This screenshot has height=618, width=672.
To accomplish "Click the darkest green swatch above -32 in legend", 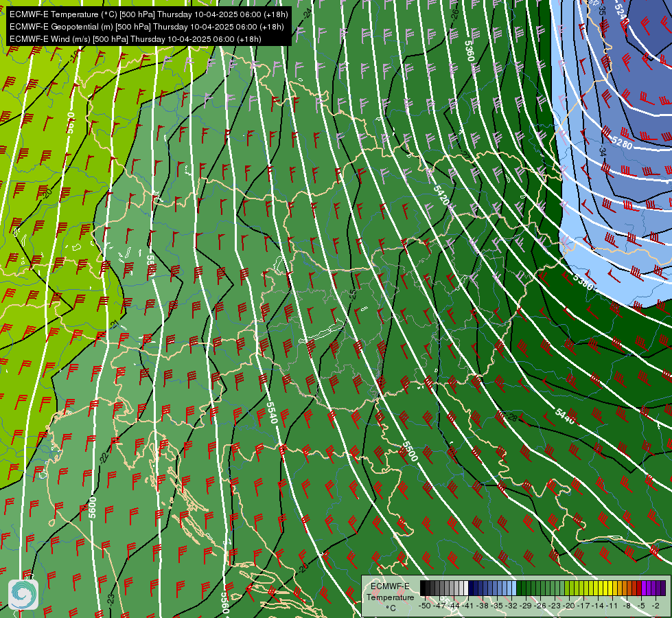I will (x=519, y=588).
